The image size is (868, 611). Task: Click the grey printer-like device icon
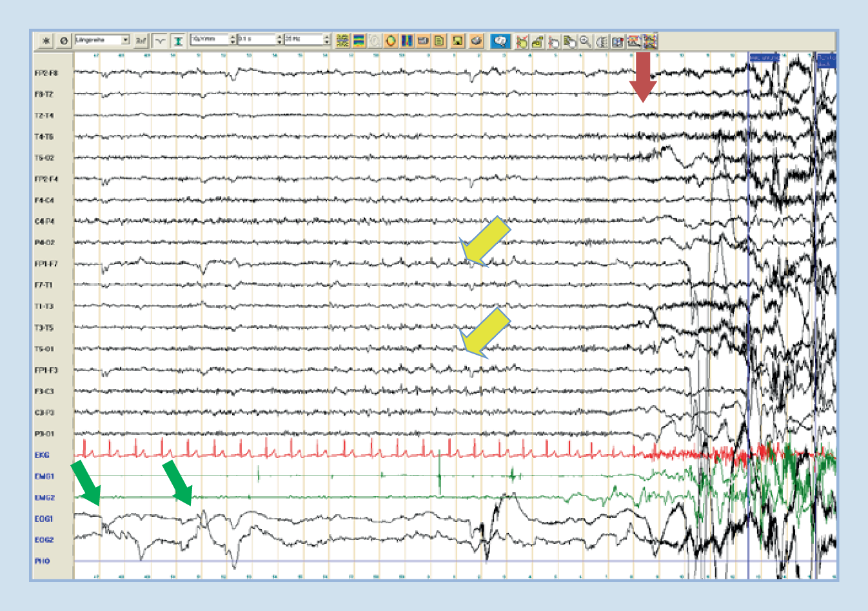click(x=476, y=41)
